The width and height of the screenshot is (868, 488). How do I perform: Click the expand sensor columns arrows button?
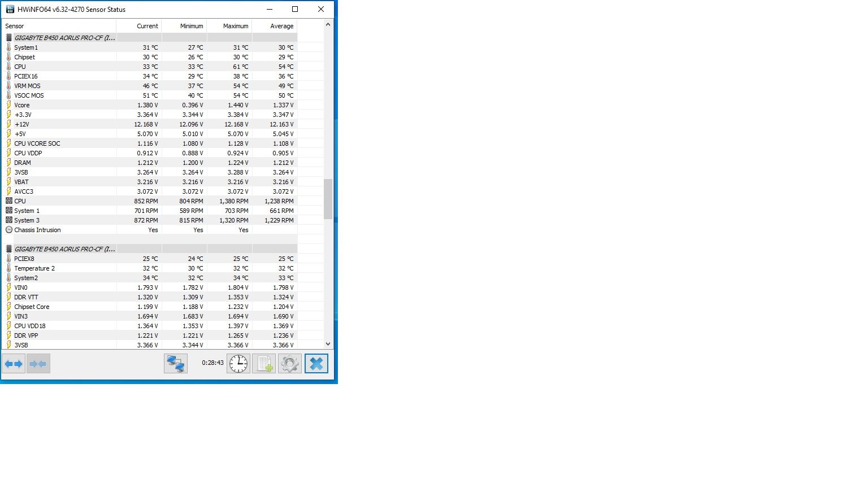point(14,363)
